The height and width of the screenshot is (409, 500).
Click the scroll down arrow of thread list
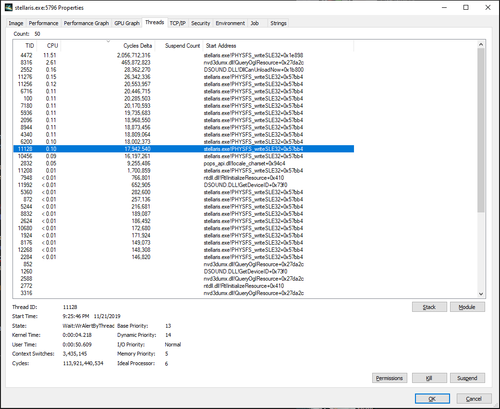(481, 294)
